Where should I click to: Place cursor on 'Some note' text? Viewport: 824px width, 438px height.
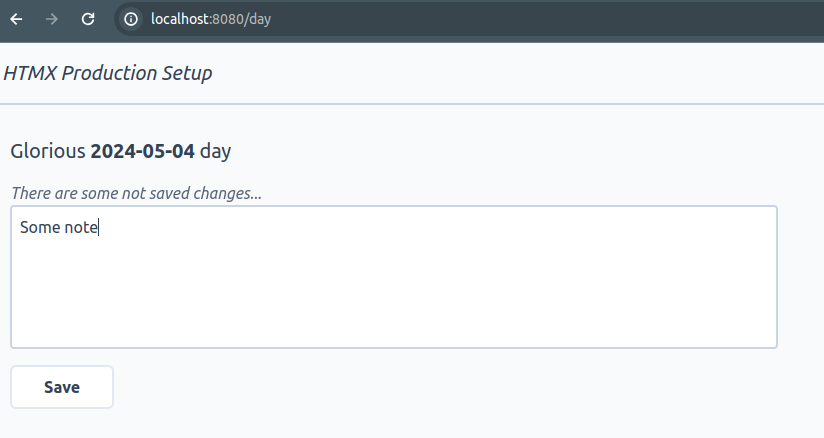coord(59,227)
